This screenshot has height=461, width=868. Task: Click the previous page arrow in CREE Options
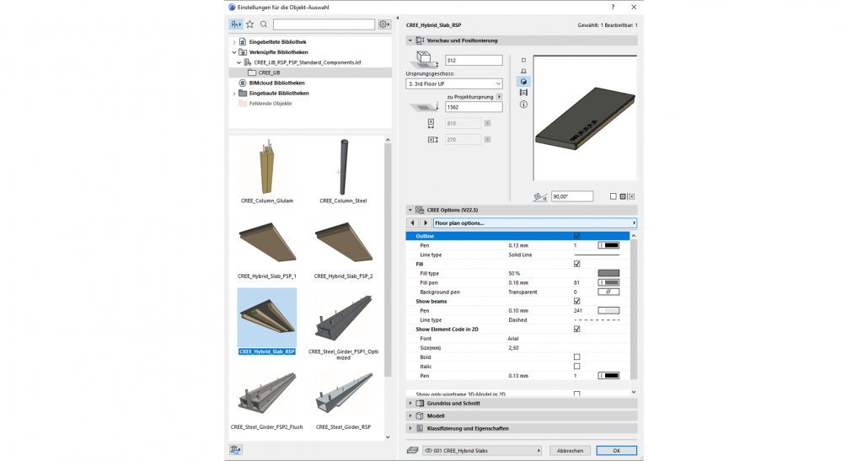pyautogui.click(x=413, y=222)
